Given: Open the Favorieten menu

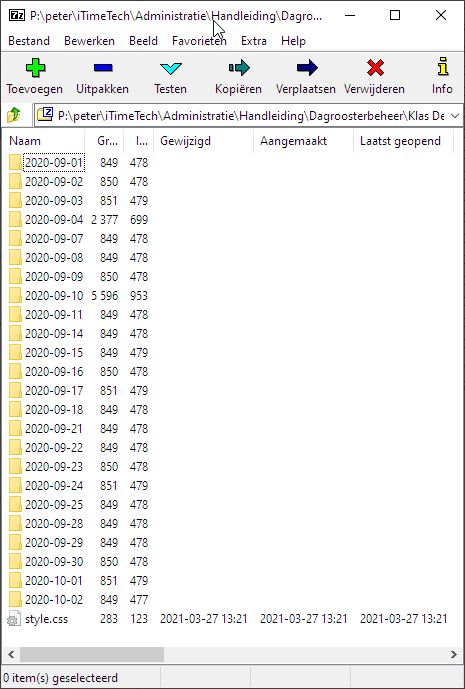Looking at the screenshot, I should tap(199, 41).
